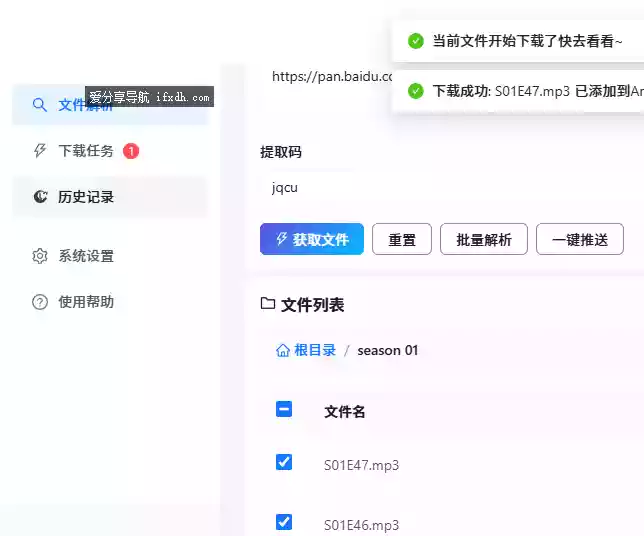The image size is (644, 536).
Task: Click the 重置 button
Action: point(402,239)
